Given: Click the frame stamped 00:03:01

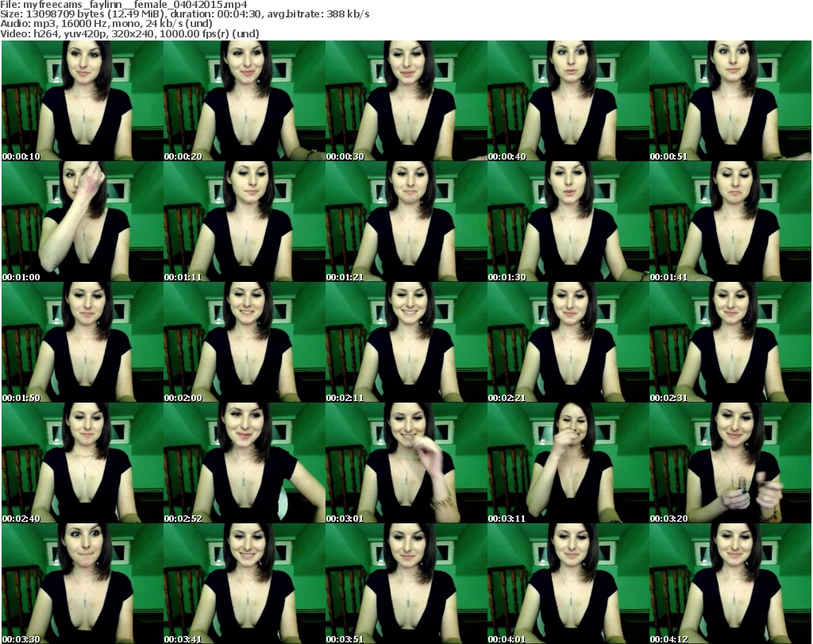Looking at the screenshot, I should 406,463.
